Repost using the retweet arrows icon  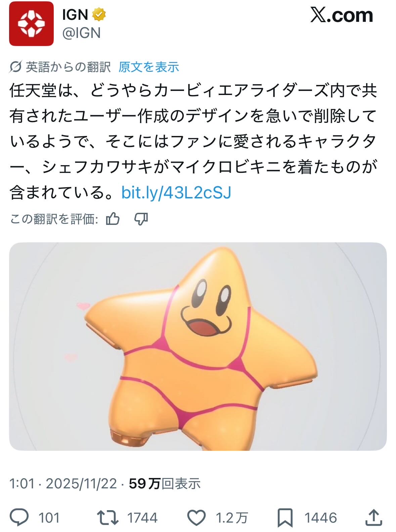[107, 517]
